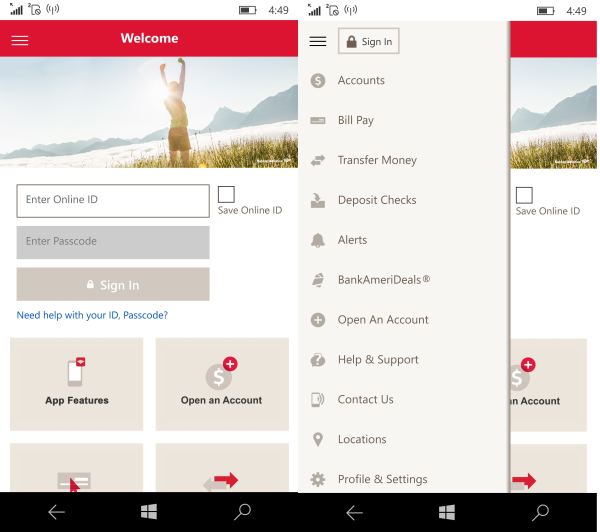
Task: Open Need help with your ID, Passcode link
Action: pos(92,315)
